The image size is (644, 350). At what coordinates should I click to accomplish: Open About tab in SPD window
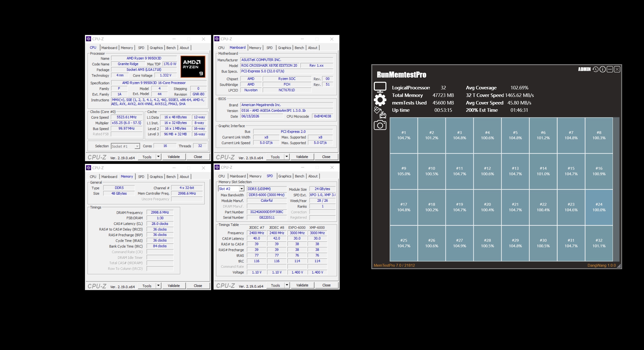(x=313, y=176)
